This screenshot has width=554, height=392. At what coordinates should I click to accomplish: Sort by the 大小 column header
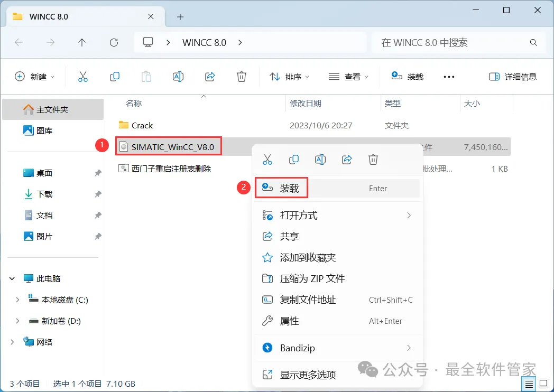click(472, 104)
